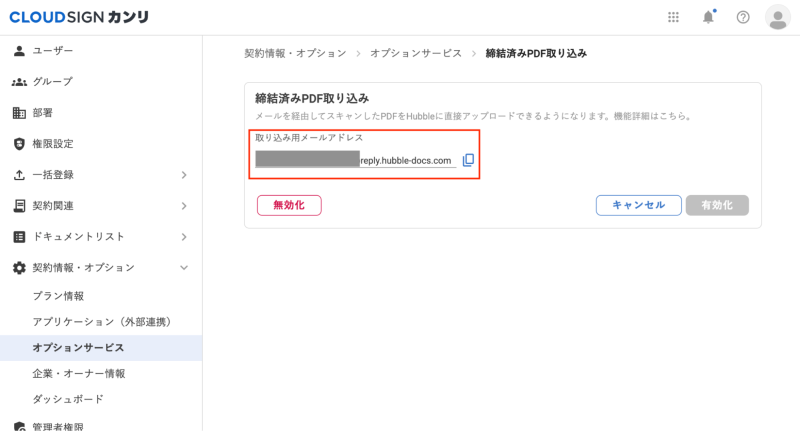Click the 取り込み用メールアドレス field
Image resolution: width=800 pixels, height=431 pixels.
(355, 160)
